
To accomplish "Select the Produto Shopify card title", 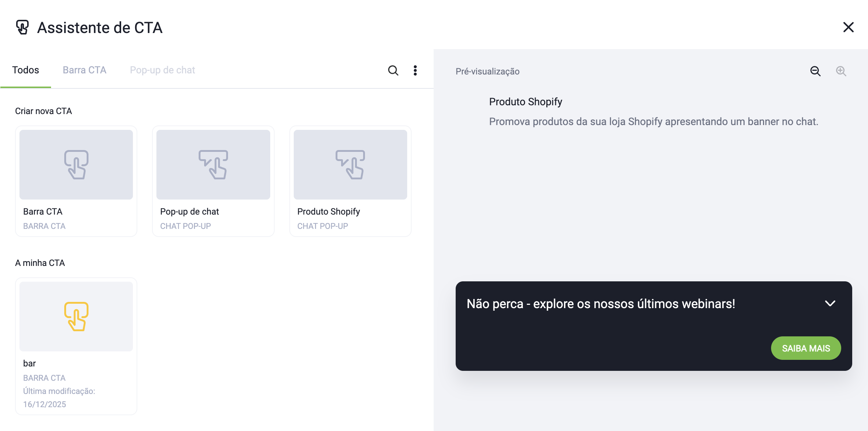I will tap(329, 212).
